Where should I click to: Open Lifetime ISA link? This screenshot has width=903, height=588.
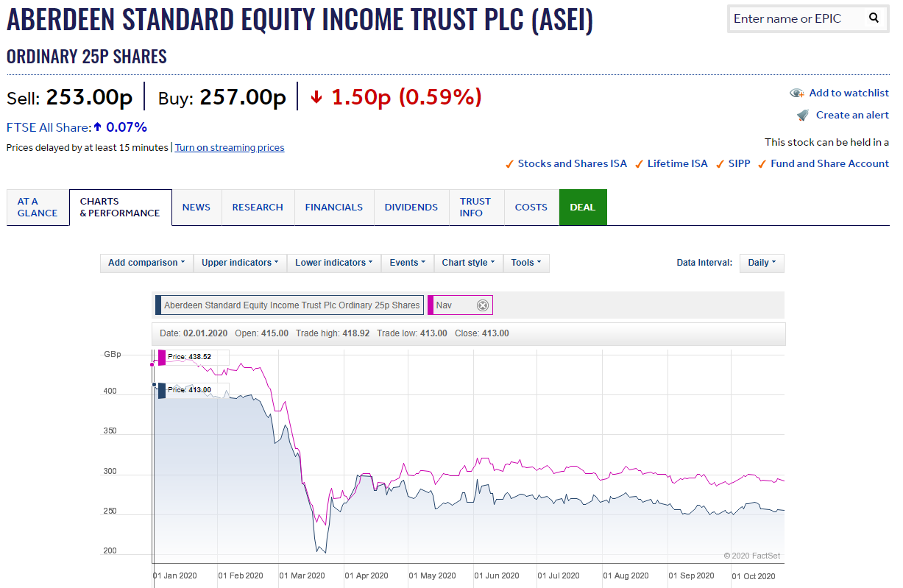[x=677, y=164]
